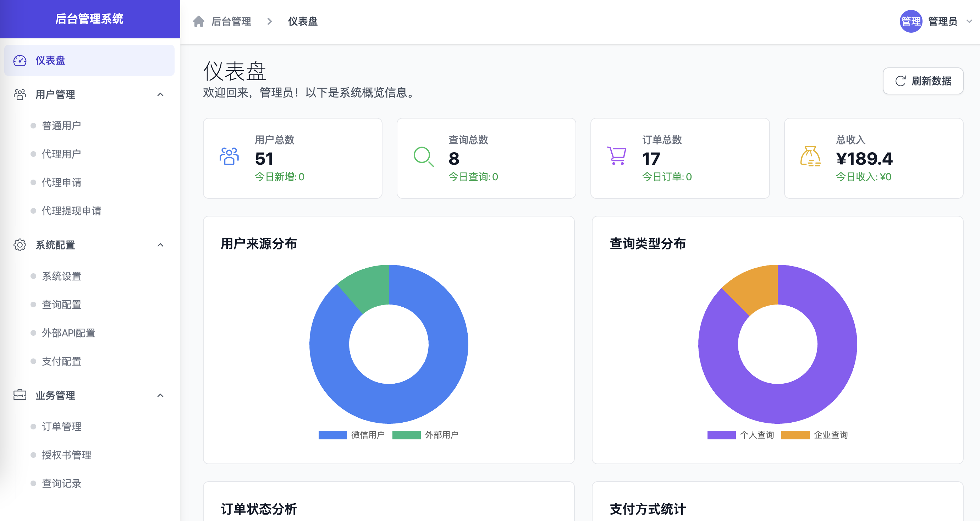
Task: Open 外部API配置 menu item
Action: (x=68, y=333)
